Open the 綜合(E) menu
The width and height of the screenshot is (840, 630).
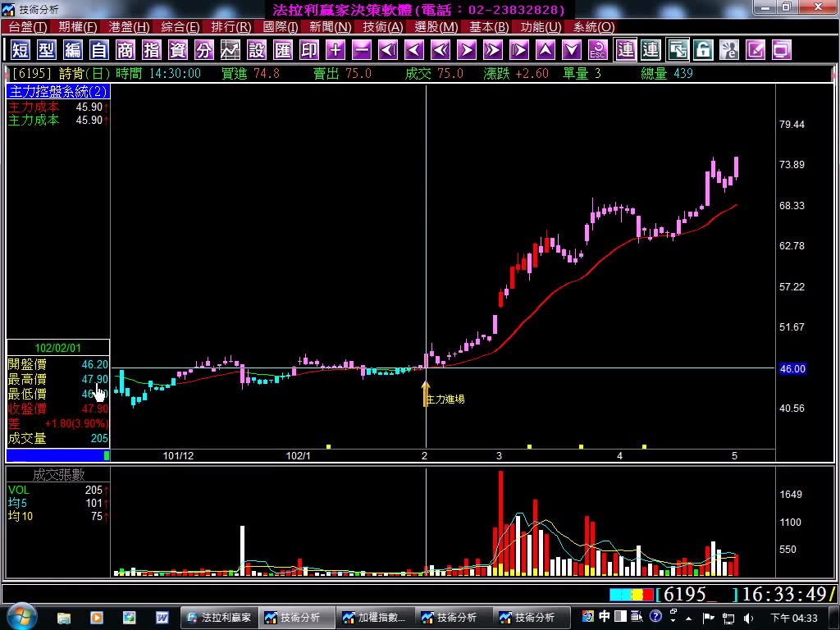180,27
